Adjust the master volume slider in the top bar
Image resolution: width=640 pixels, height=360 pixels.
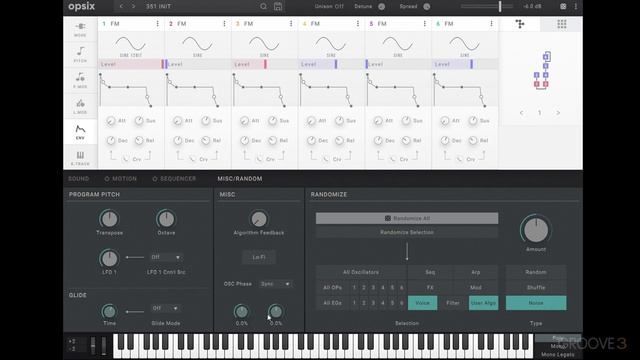(x=487, y=6)
